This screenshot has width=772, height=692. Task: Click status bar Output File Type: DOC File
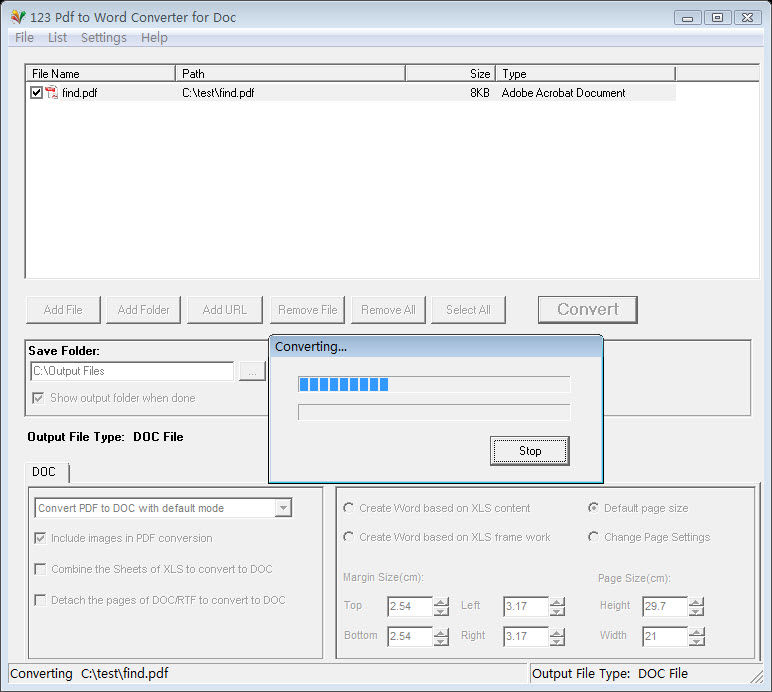pyautogui.click(x=610, y=673)
